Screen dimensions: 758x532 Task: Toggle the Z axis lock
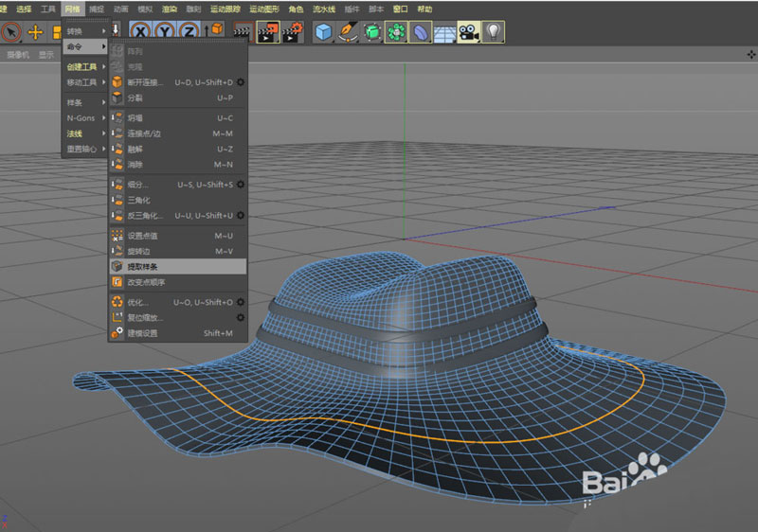click(x=190, y=32)
